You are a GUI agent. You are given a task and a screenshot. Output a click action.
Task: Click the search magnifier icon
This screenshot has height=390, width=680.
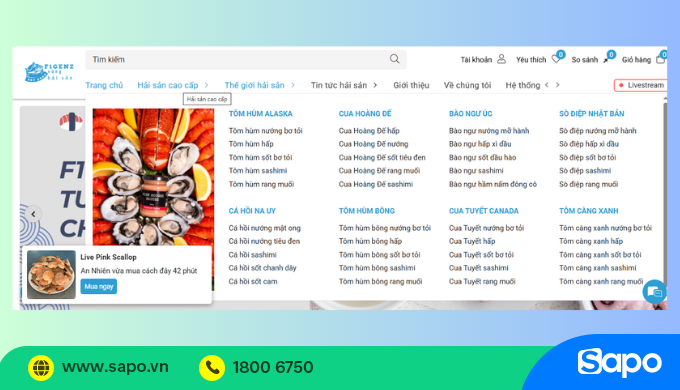tap(394, 59)
